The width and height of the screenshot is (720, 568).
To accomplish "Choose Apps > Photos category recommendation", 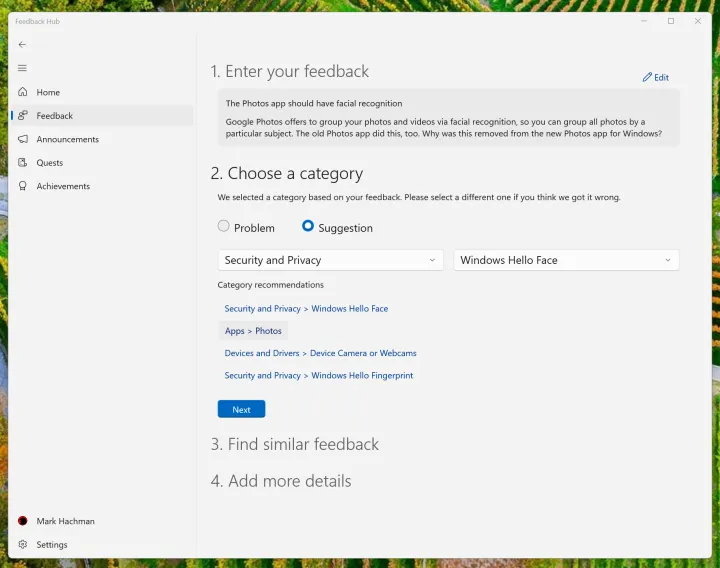I will pos(253,331).
